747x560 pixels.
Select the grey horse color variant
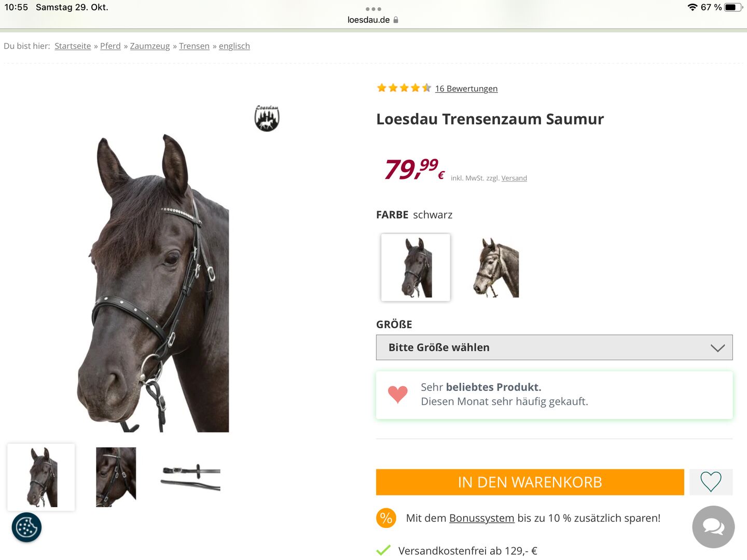496,268
